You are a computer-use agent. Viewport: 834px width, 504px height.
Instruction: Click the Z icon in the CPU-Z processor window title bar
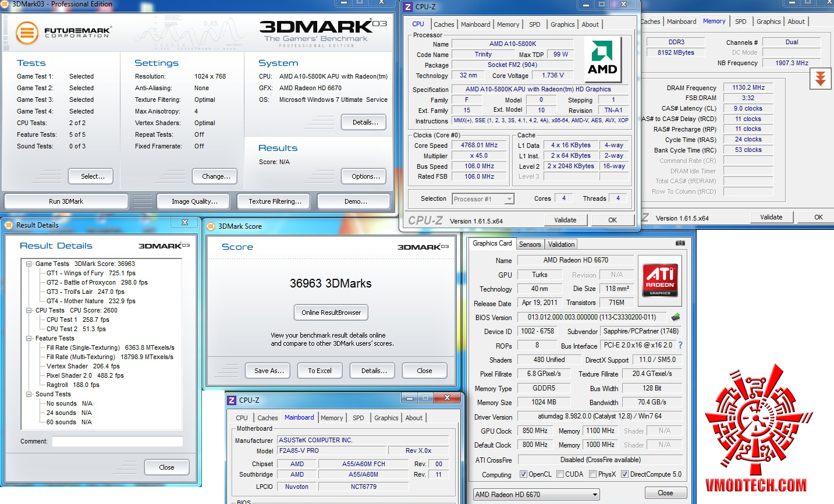point(408,6)
